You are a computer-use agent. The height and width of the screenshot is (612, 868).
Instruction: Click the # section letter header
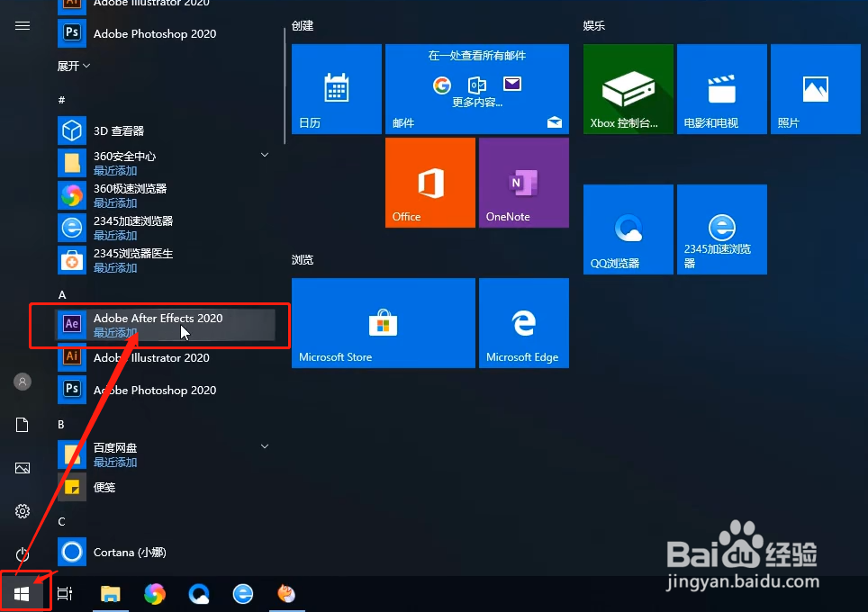point(61,100)
